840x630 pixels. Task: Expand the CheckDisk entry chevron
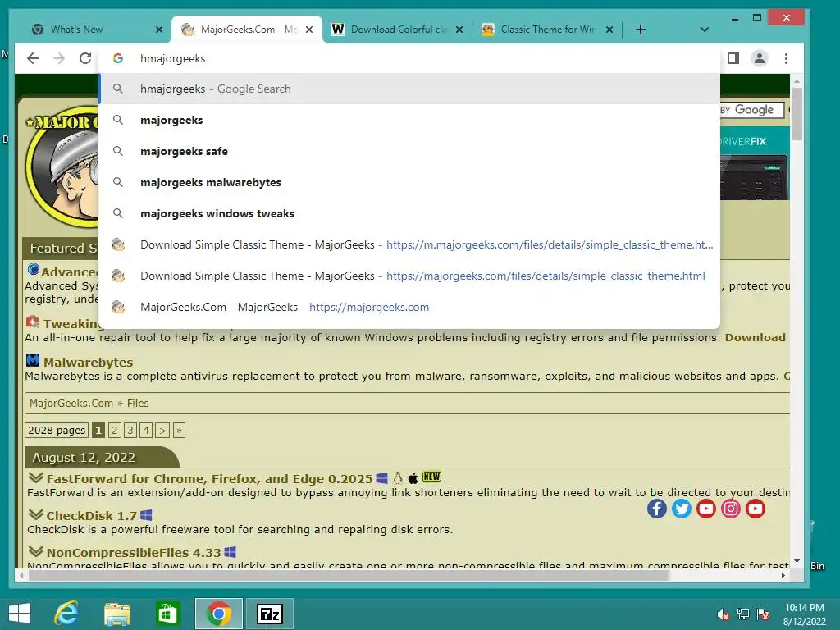point(36,514)
